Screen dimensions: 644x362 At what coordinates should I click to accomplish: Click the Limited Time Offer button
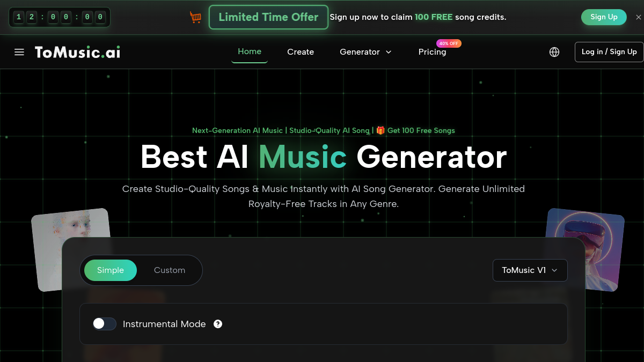(x=268, y=17)
